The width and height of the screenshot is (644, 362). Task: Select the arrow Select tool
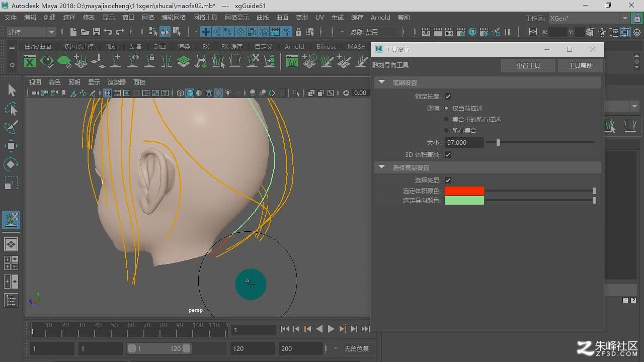point(11,90)
